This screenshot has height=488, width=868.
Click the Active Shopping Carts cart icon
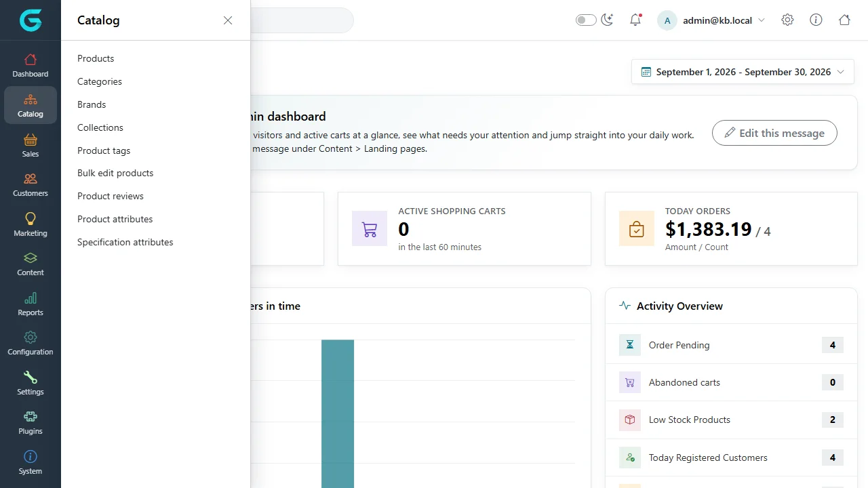pos(370,228)
